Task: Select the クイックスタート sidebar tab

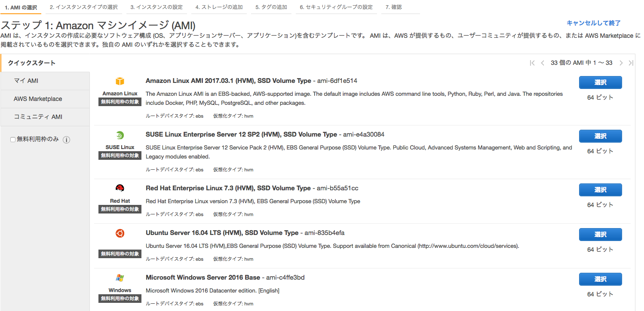Action: pos(46,63)
